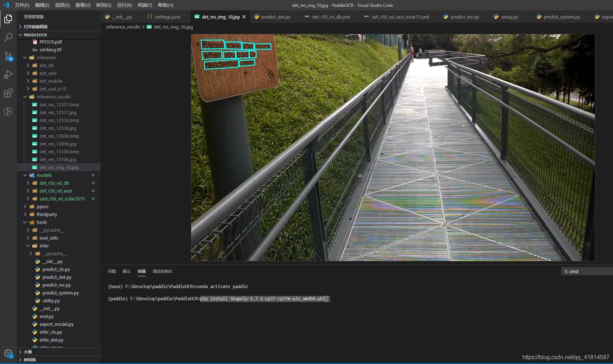Collapse the inference_results folder
The image size is (613, 364).
pyautogui.click(x=25, y=97)
